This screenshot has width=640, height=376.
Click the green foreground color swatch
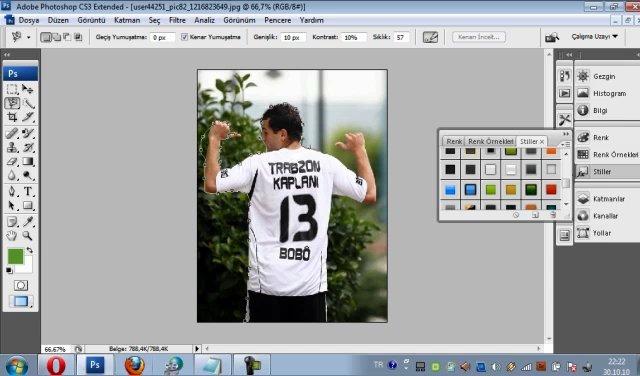(x=15, y=256)
